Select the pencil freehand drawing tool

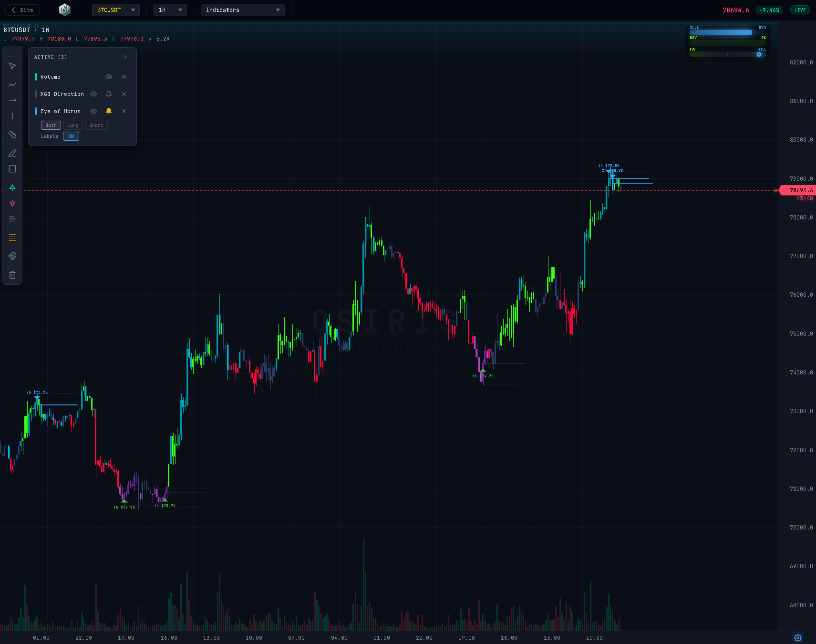coord(12,153)
